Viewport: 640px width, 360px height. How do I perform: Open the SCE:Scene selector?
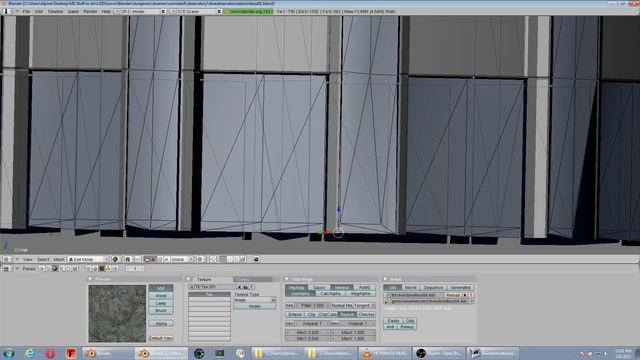[x=173, y=11]
